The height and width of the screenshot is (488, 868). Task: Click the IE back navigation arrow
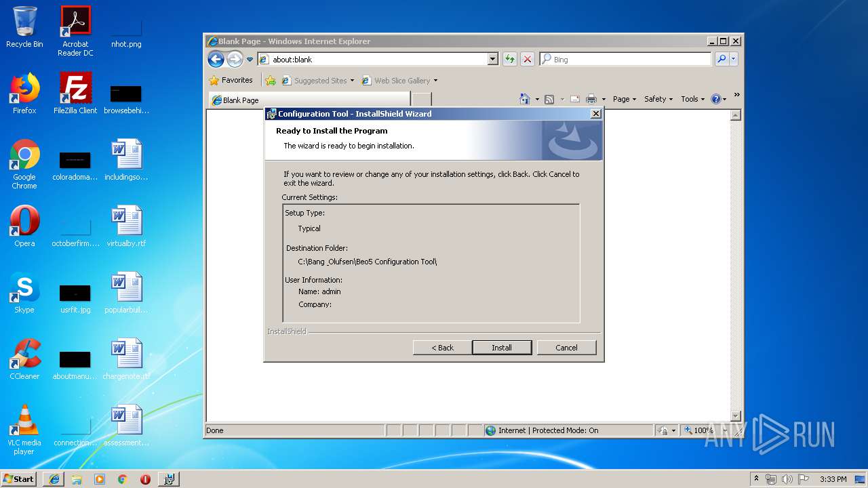tap(216, 60)
